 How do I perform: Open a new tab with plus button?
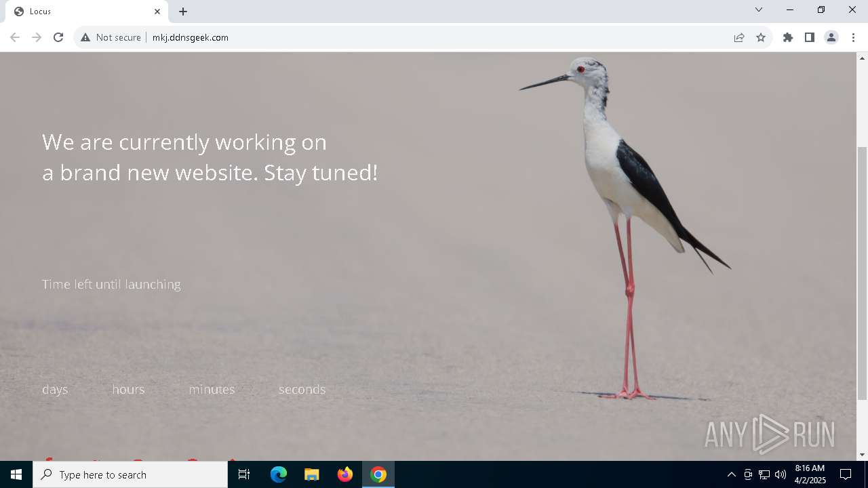[x=183, y=12]
